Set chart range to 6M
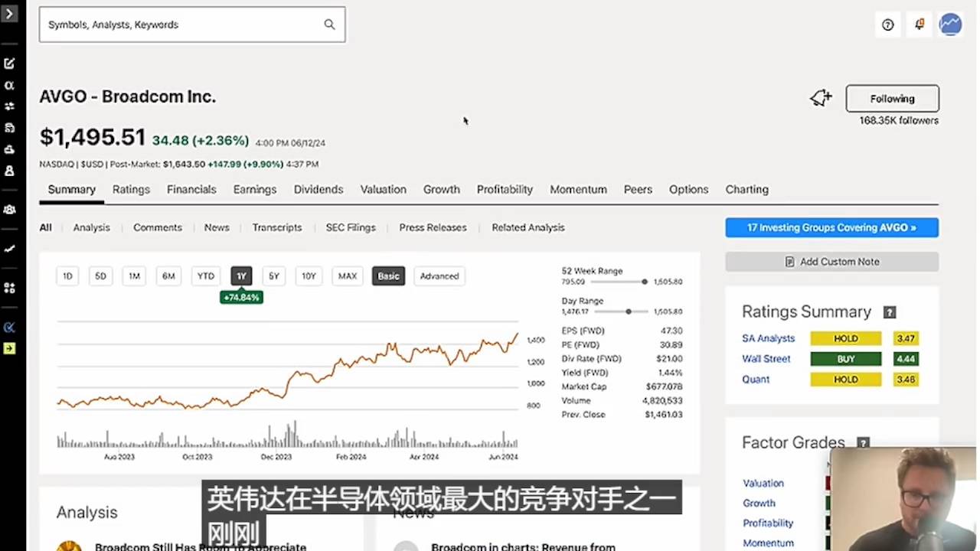The width and height of the screenshot is (980, 551). coord(168,276)
